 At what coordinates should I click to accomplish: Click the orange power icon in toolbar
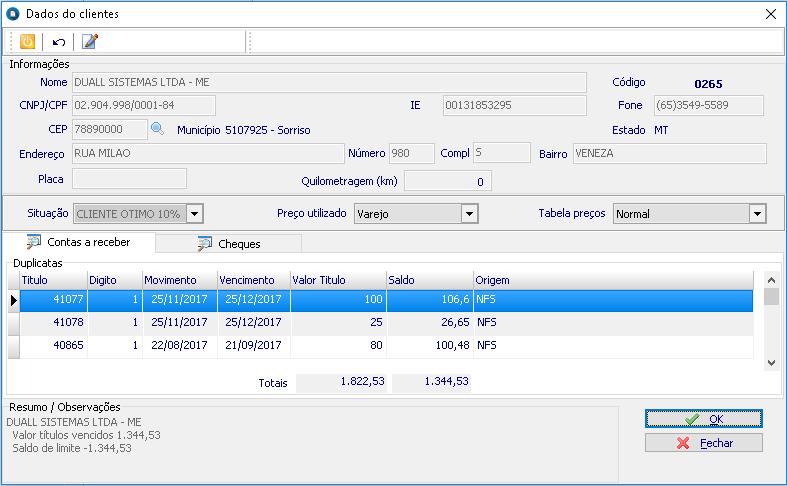point(27,42)
